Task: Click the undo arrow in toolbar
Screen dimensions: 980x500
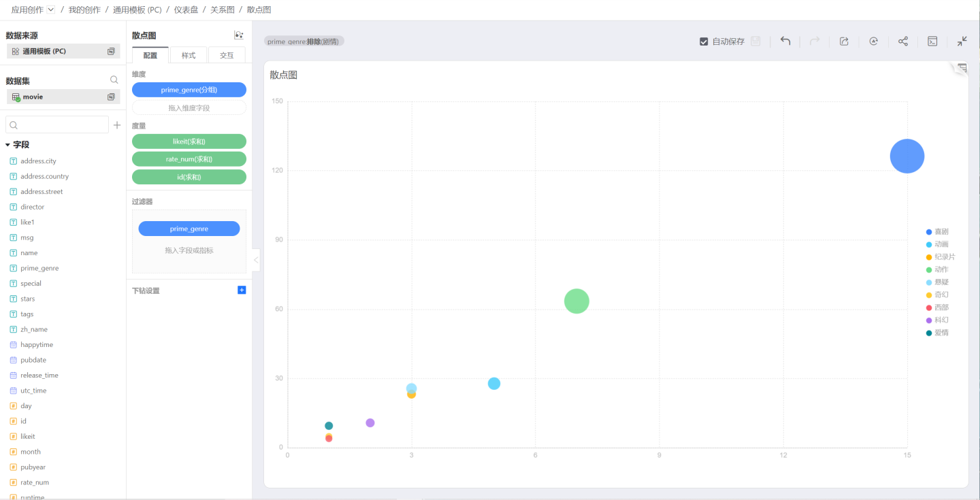Action: (x=785, y=41)
